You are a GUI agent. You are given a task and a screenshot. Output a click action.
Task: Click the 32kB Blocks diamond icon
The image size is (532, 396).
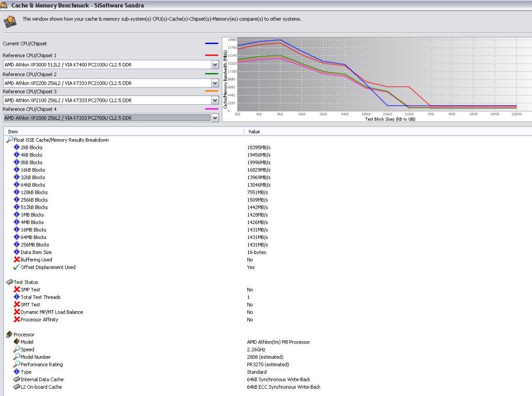(16, 177)
